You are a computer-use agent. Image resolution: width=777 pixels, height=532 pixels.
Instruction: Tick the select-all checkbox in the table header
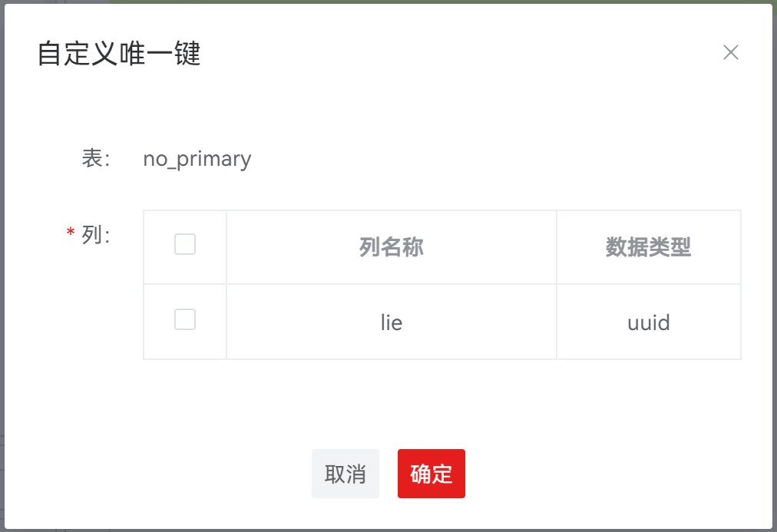[x=185, y=245]
